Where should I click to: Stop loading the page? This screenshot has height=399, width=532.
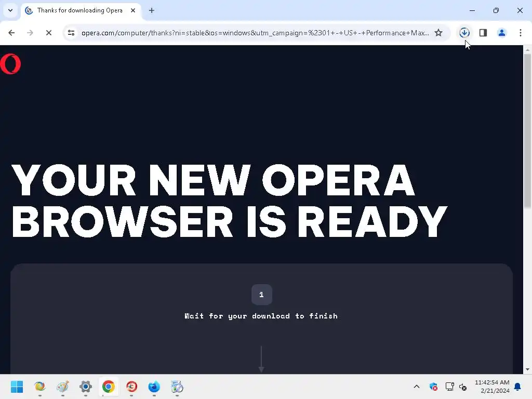pos(48,33)
